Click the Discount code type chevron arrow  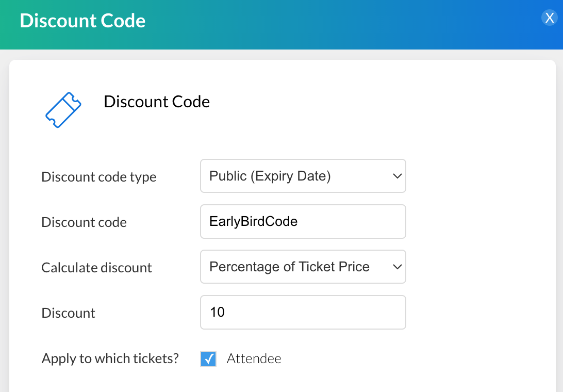click(397, 176)
